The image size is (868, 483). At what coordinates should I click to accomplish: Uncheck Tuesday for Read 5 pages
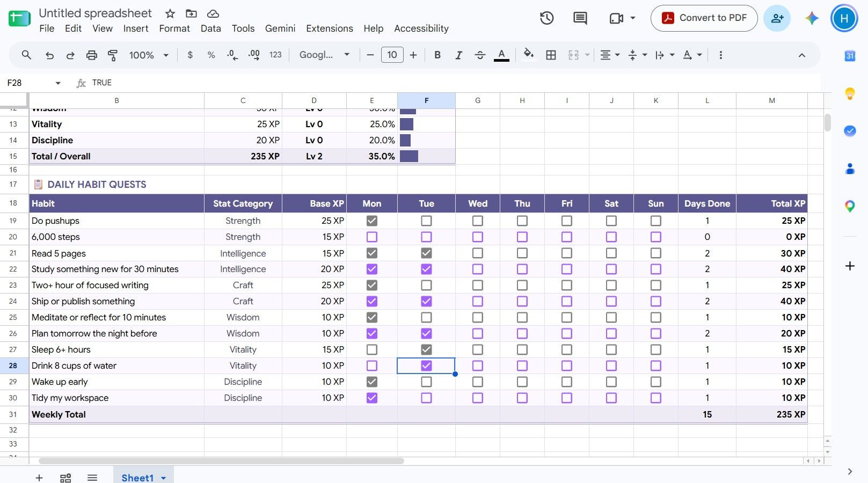coord(426,253)
